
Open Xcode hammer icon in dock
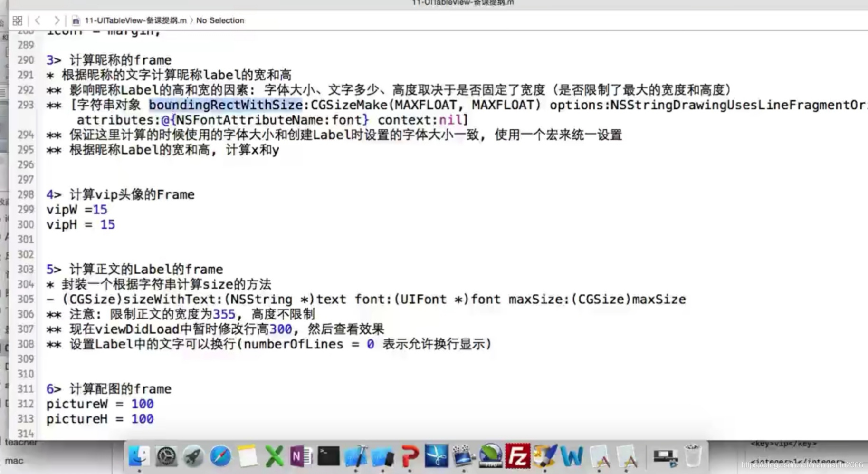[356, 456]
